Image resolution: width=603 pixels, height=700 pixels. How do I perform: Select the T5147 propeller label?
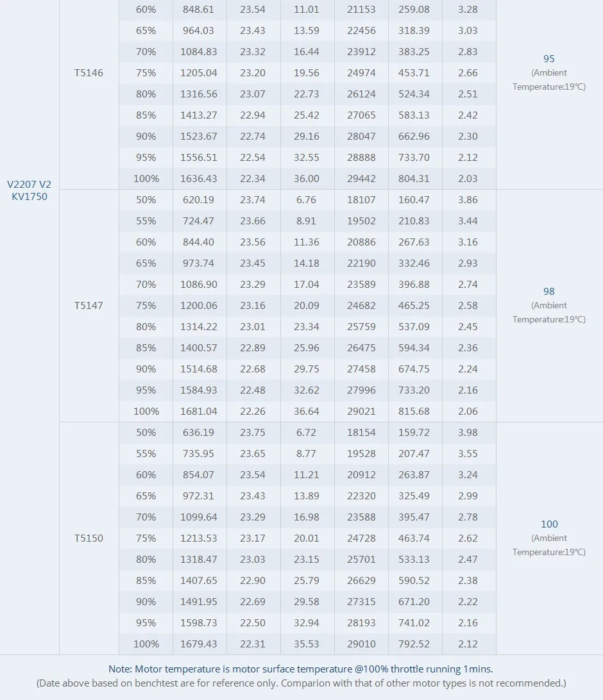(x=89, y=306)
